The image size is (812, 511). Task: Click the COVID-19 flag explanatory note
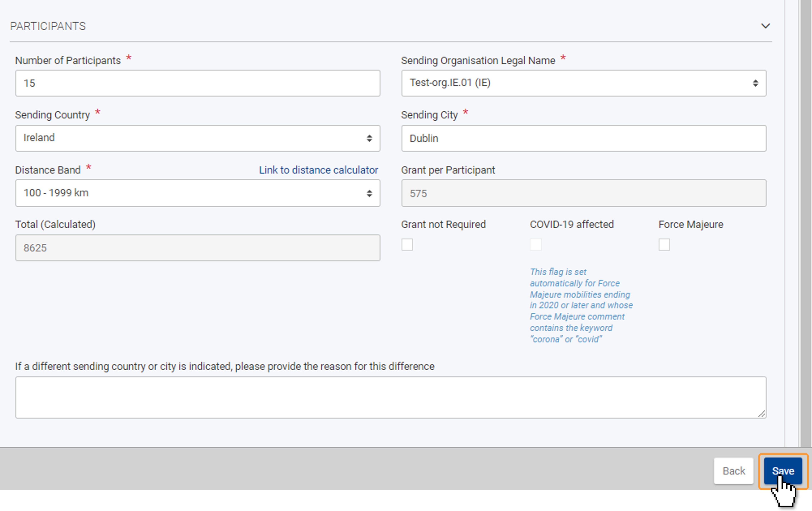point(581,305)
